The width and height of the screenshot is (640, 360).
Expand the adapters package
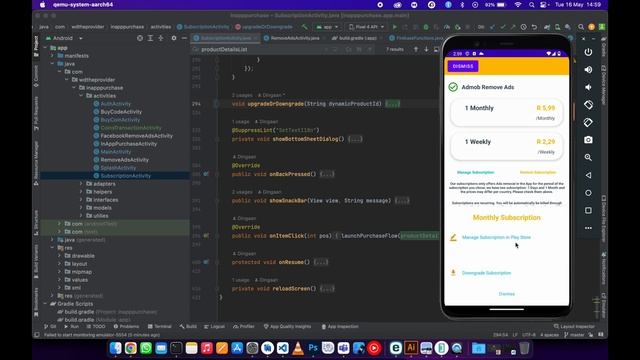pos(81,184)
